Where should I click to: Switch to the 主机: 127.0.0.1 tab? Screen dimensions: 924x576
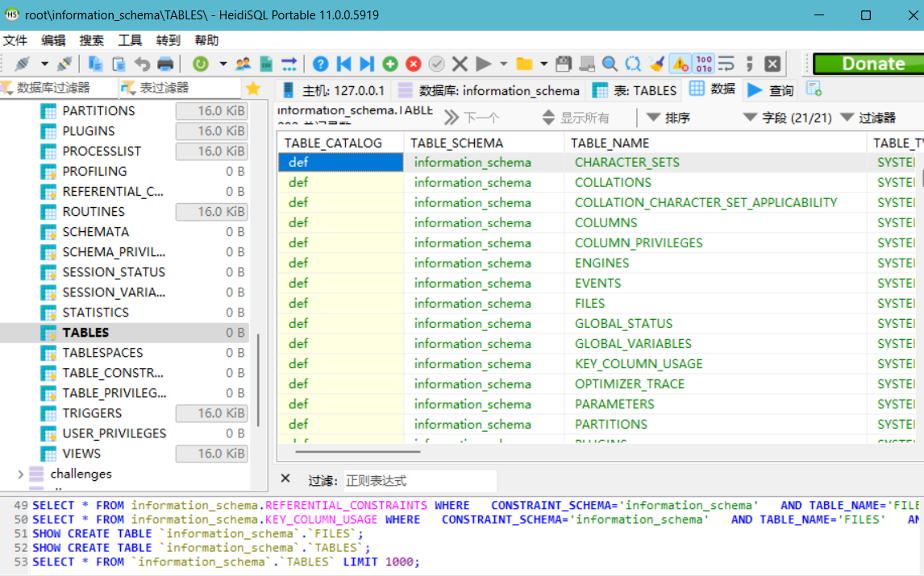coord(334,90)
